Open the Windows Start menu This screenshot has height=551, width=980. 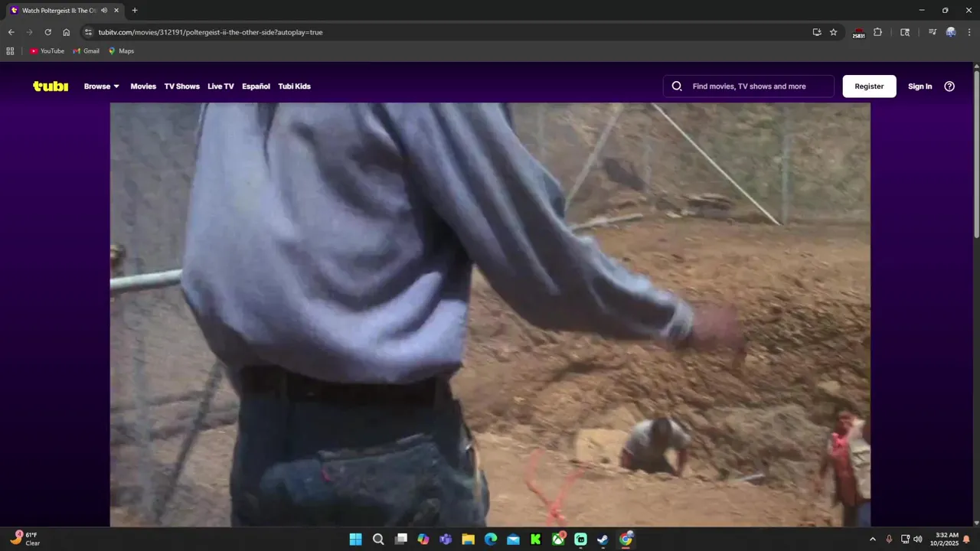pos(356,539)
